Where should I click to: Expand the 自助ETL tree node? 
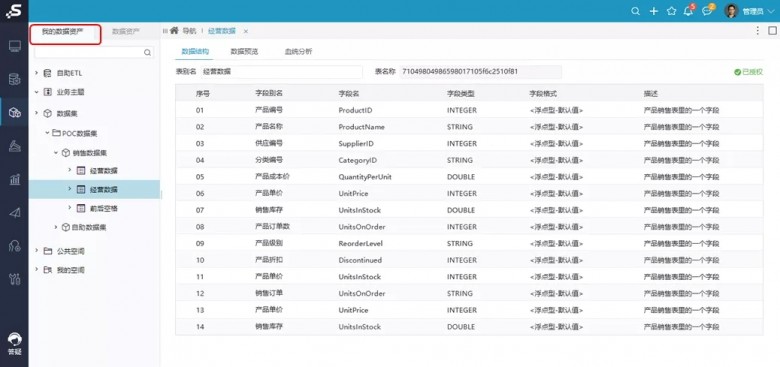click(x=36, y=73)
